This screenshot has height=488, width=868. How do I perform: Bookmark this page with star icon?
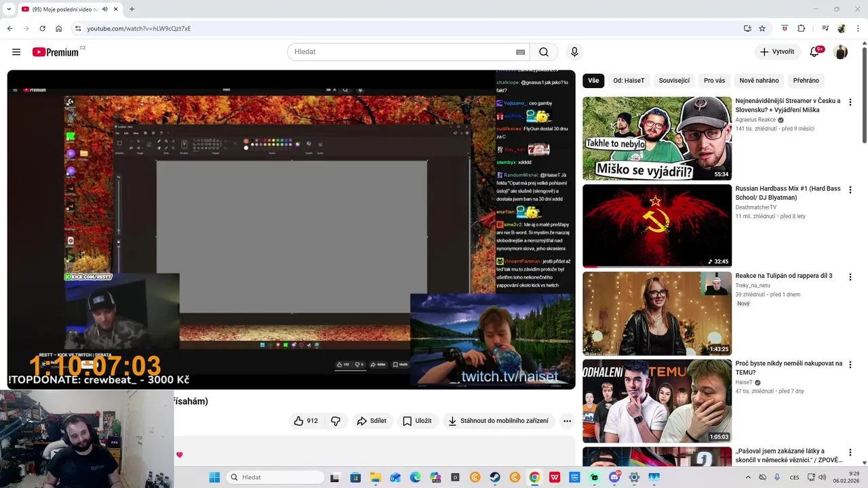(x=762, y=28)
